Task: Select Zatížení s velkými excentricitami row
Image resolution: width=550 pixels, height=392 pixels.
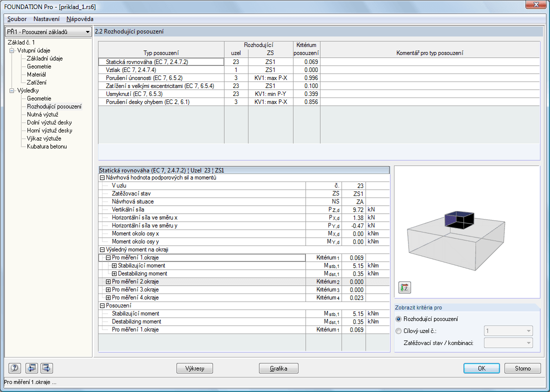Action: [319, 86]
